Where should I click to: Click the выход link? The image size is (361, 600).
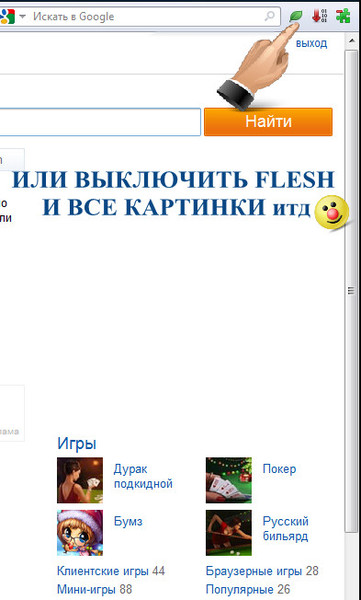(x=311, y=43)
